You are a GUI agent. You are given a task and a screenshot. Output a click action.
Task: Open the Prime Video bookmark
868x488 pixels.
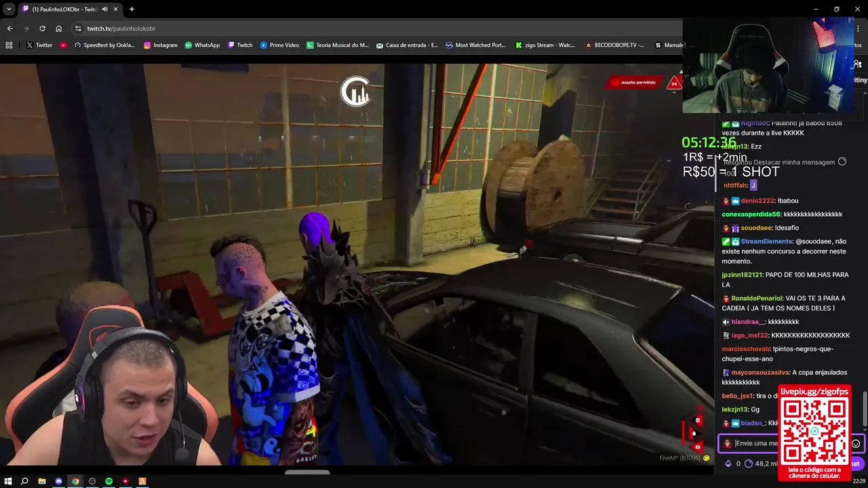[279, 45]
